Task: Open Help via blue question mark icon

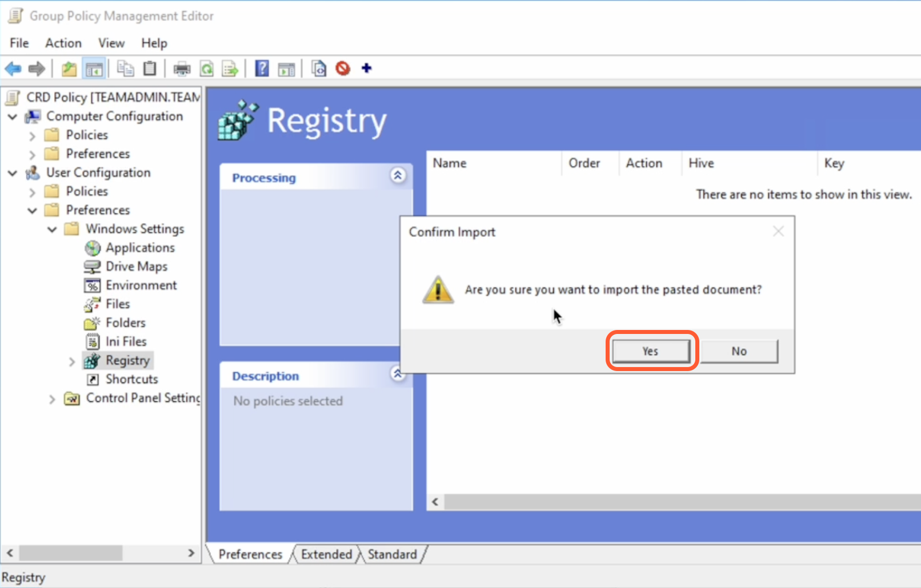Action: (x=262, y=69)
